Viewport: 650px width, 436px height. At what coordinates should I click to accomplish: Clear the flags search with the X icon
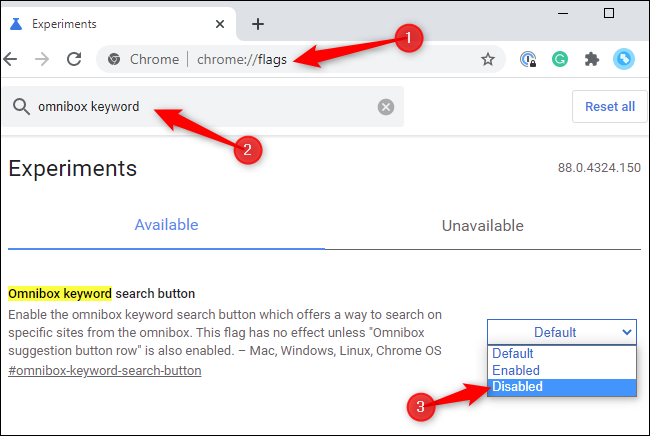pyautogui.click(x=386, y=107)
